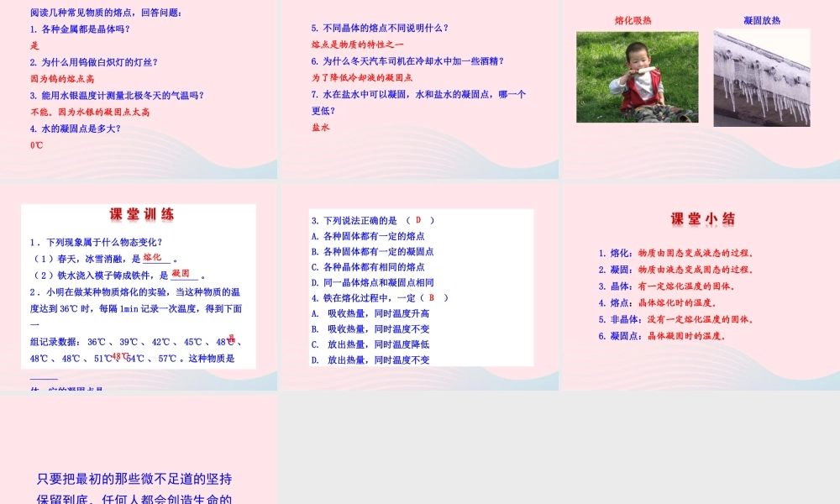Screen dimensions: 840x504
Task: Click question text 各种金属都是晶体吗
Action: click(x=81, y=29)
